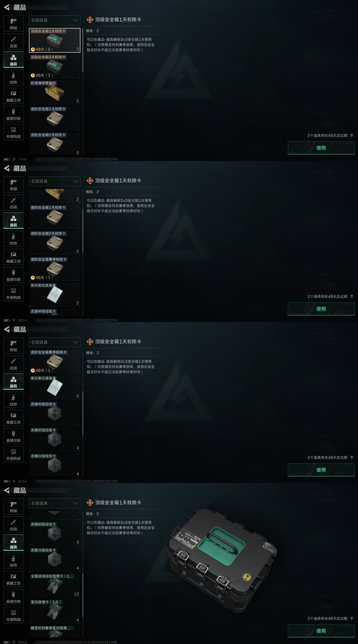Screen dimensions: 358x644
Task: Open 全部道具 dropdown directly above 进阶安全箱赛季权限卡
Action: 55,342
